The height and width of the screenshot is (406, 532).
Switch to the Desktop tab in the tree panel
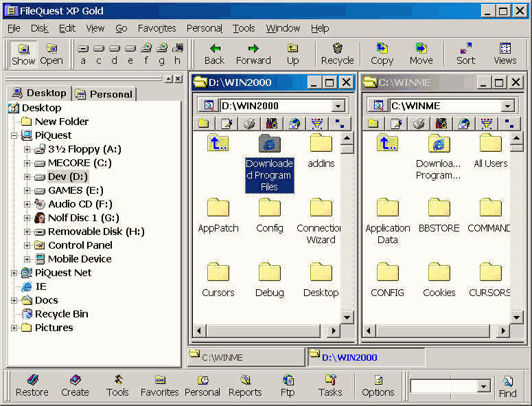coord(39,93)
